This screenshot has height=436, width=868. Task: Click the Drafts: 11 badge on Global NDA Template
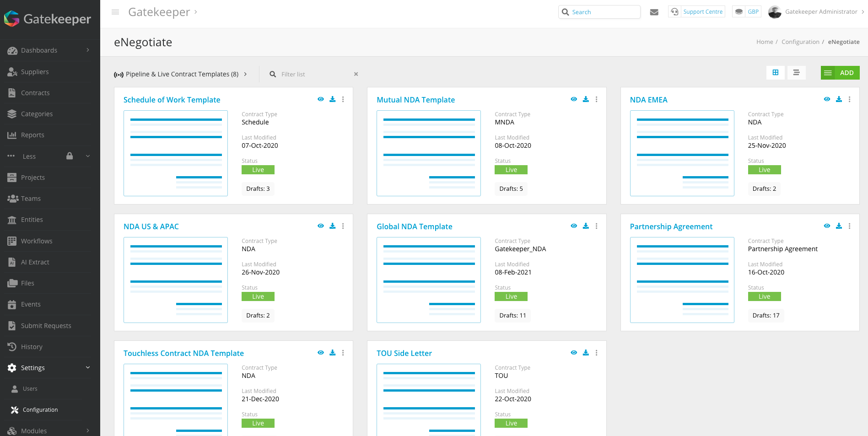(512, 315)
